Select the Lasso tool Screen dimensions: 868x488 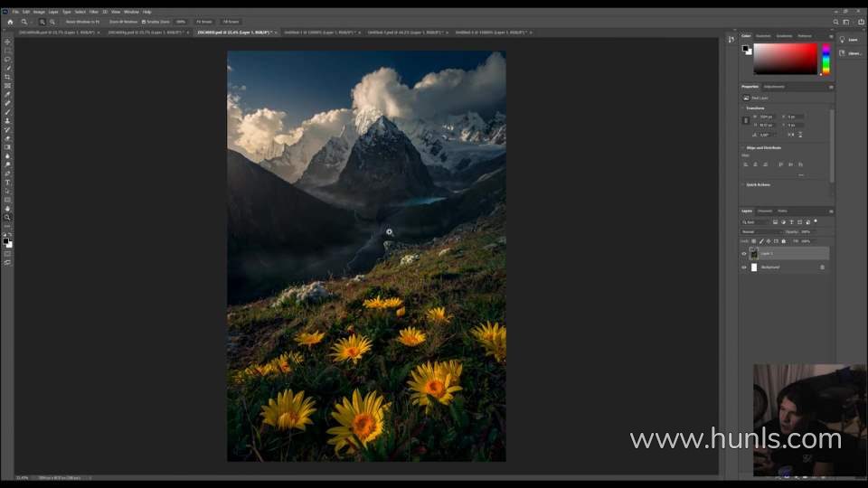coord(7,60)
